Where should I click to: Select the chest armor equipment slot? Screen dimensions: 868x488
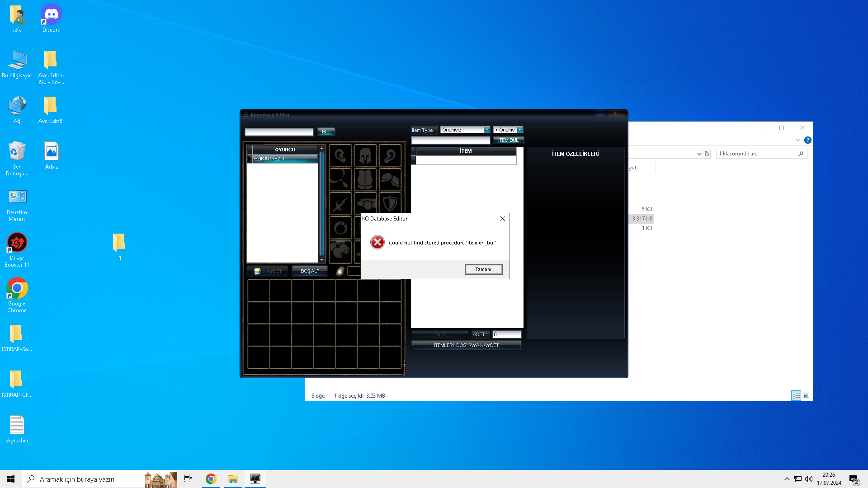pyautogui.click(x=365, y=179)
